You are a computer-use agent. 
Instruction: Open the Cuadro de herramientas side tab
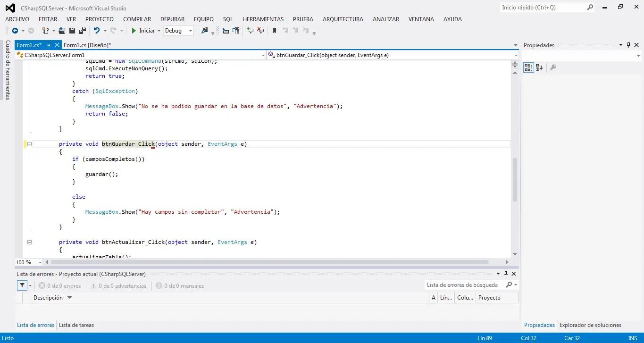(8, 70)
